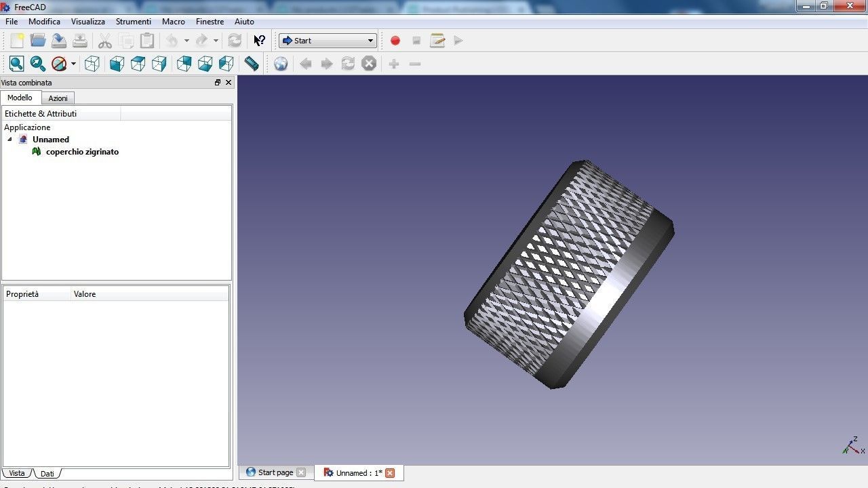Set the Top view cube icon
The width and height of the screenshot is (868, 488).
tap(138, 64)
